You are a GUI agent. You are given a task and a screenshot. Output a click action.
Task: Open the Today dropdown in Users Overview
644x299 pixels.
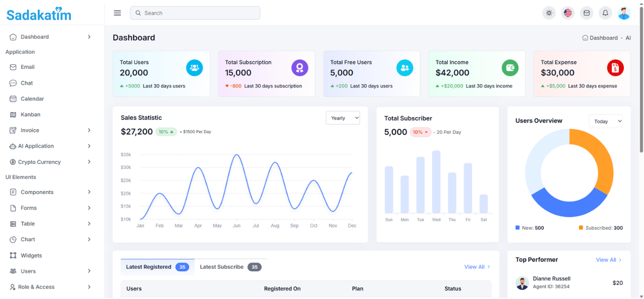pyautogui.click(x=605, y=121)
